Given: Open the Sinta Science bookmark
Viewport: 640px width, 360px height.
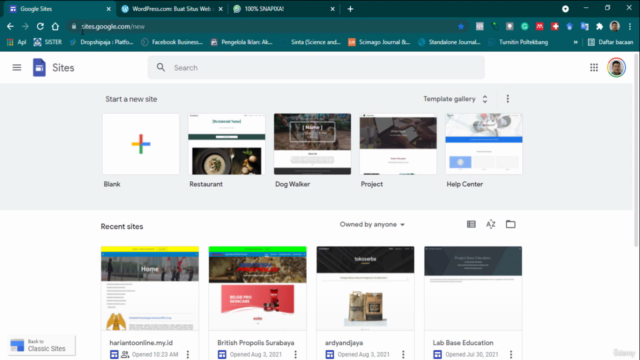Looking at the screenshot, I should coord(311,42).
